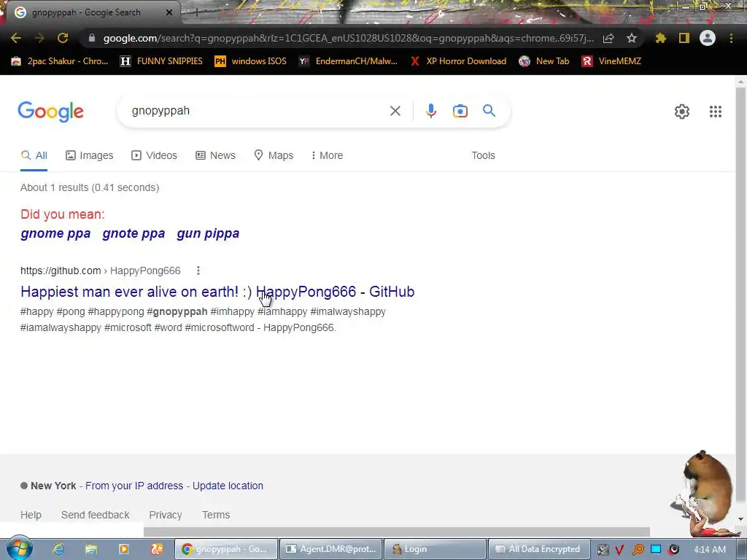This screenshot has width=747, height=560.
Task: Open the New Tab bookmark
Action: 544,61
